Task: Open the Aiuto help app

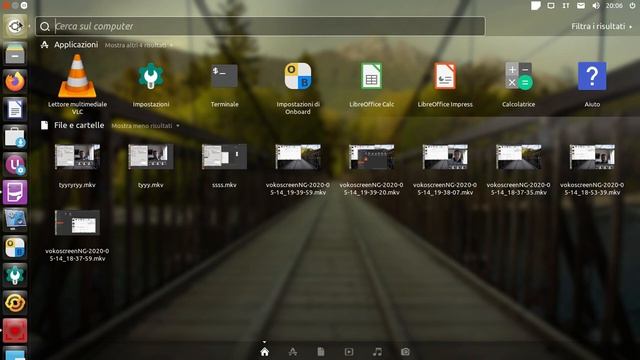Action: point(592,76)
